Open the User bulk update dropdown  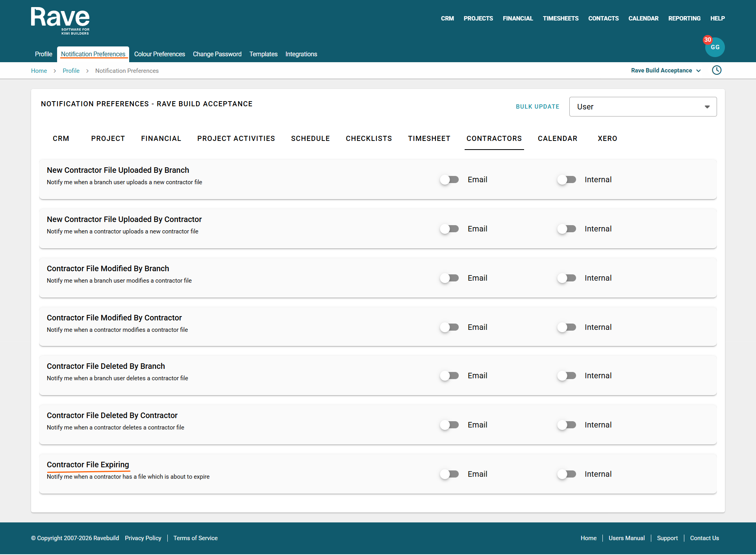[643, 107]
